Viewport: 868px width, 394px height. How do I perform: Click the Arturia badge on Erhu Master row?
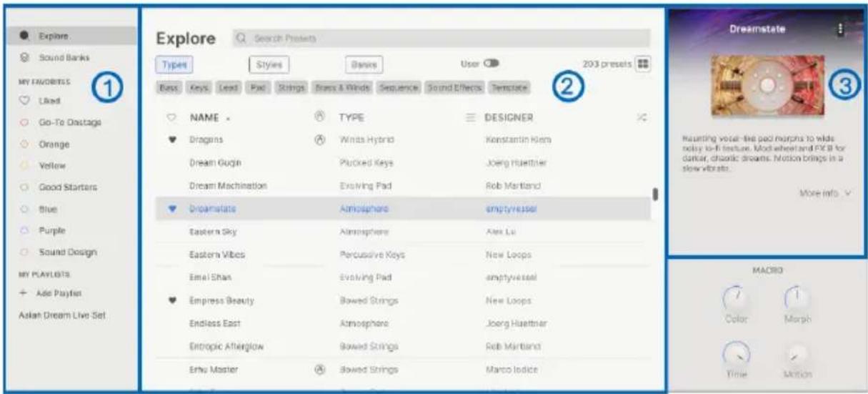[x=319, y=370]
